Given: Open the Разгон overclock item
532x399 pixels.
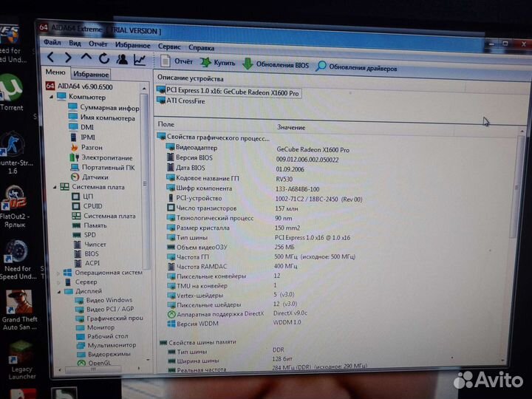Looking at the screenshot, I should 86,147.
